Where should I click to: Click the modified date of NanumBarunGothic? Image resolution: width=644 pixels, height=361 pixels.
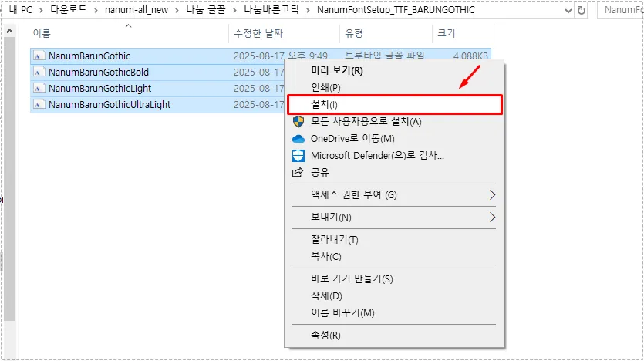tap(281, 56)
